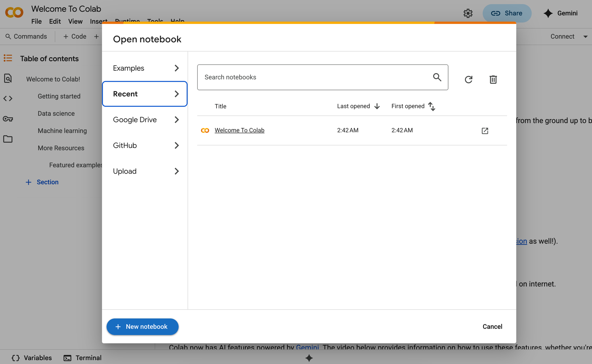Image resolution: width=592 pixels, height=364 pixels.
Task: Open the View menu
Action: (x=75, y=21)
